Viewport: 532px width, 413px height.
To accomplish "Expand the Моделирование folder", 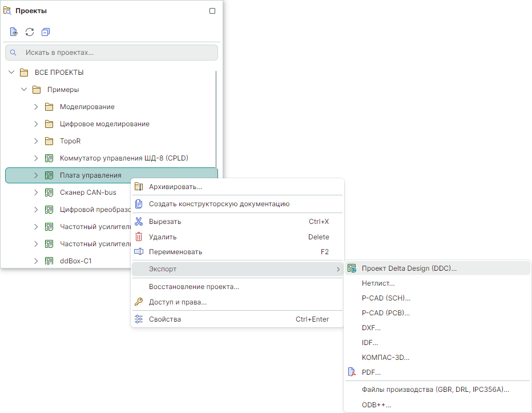I will coord(36,107).
